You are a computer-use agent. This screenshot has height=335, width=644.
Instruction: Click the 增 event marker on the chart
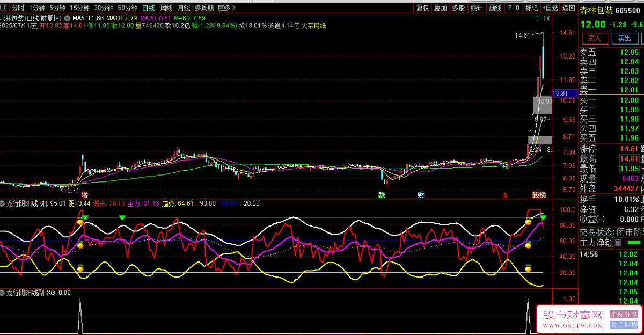[x=85, y=194]
